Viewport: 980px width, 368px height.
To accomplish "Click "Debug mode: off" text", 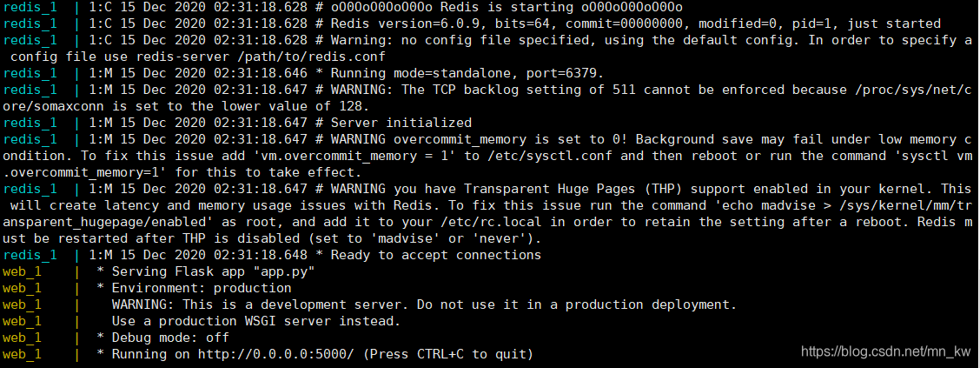I will [170, 338].
